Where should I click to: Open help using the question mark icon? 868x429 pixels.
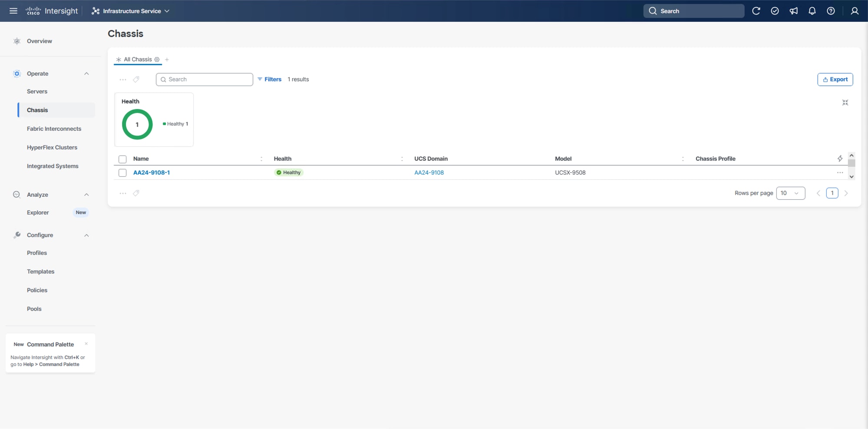tap(831, 11)
